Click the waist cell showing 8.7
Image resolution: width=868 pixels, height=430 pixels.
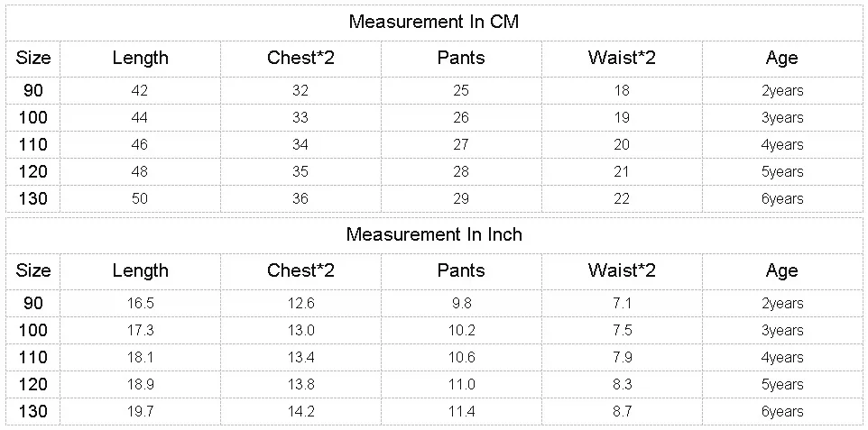(622, 411)
